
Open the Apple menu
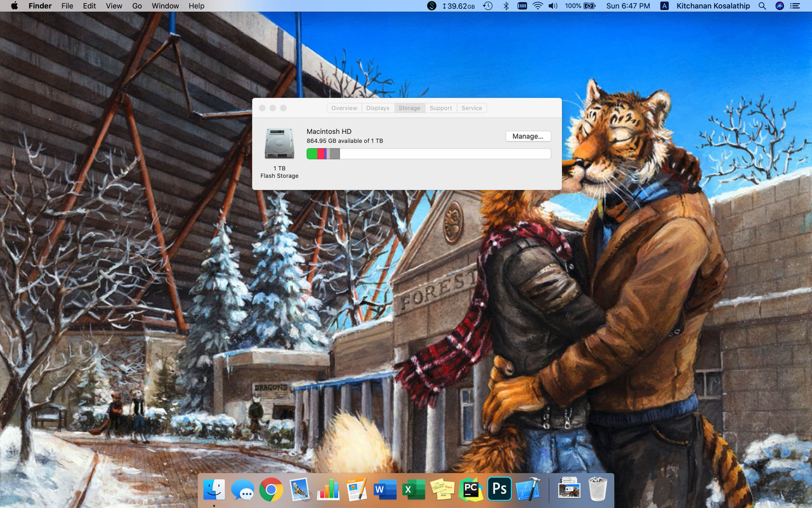(x=14, y=6)
